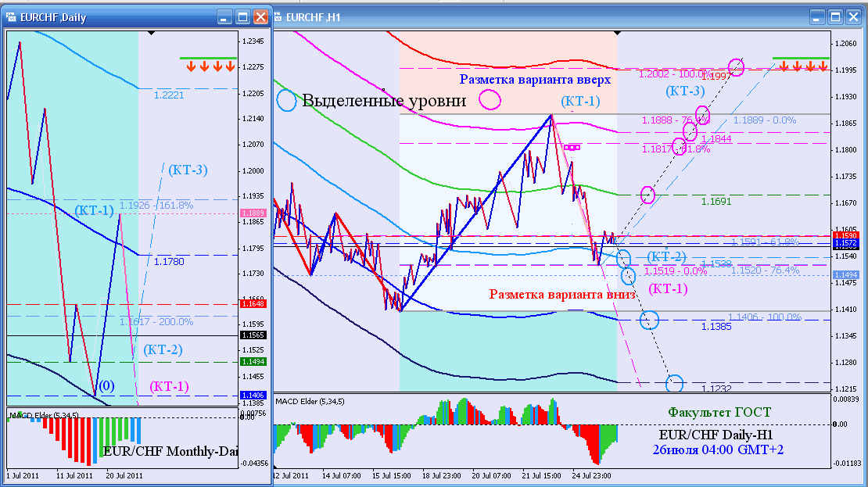Select the '1.1817 - 61.8%' Fibonacci label
This screenshot has width=868, height=487.
[676, 149]
